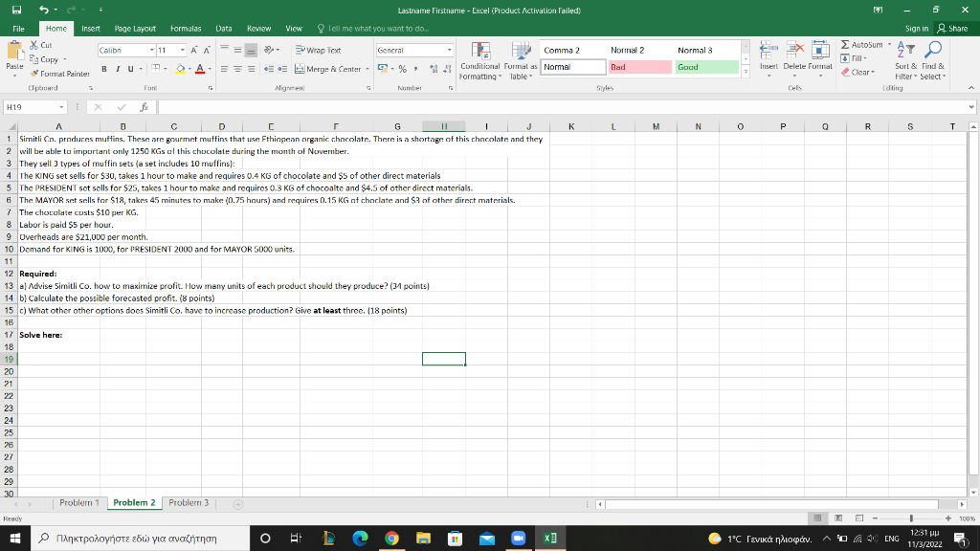Apply the Good cell style
980x551 pixels.
[707, 67]
